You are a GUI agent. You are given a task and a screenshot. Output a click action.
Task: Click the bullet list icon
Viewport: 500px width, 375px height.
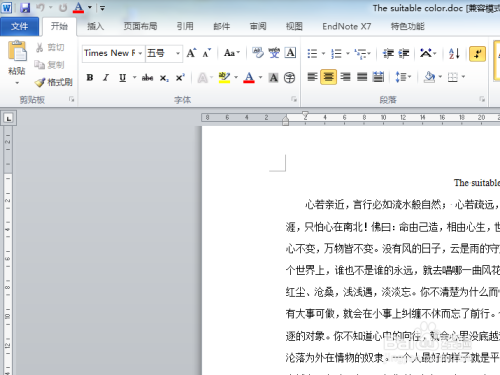tap(312, 53)
